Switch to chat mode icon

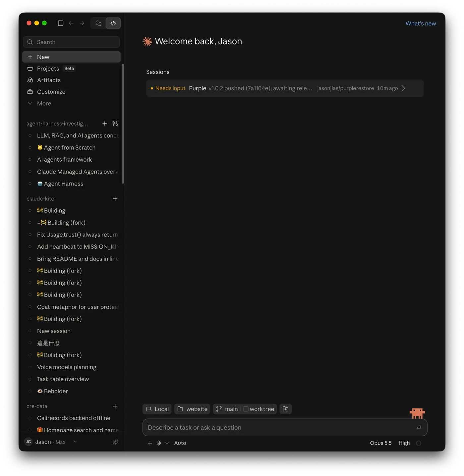(98, 23)
